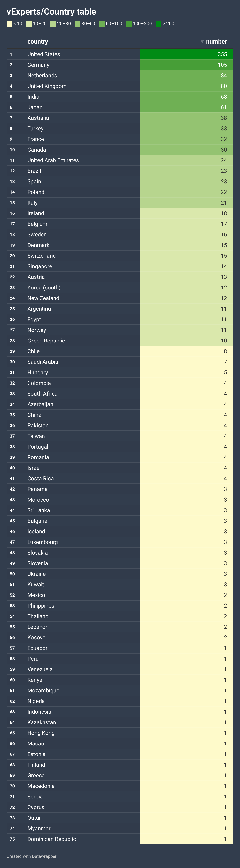Viewport: 240px width, 868px height.
Task: Click the sort arrow beside number header
Action: click(x=202, y=42)
